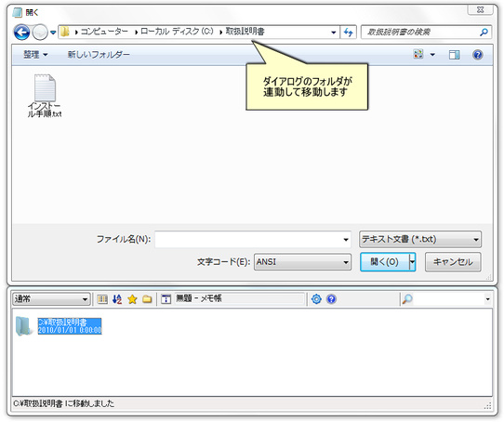Click the window icon before 無題 - メモ帳
This screenshot has height=422, width=504.
[x=166, y=299]
